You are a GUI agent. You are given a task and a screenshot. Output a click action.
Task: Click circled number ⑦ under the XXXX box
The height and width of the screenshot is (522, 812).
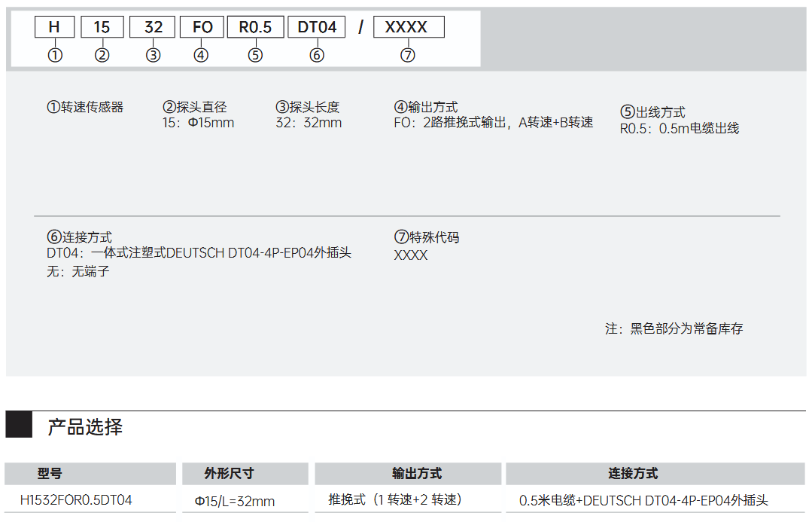407,55
